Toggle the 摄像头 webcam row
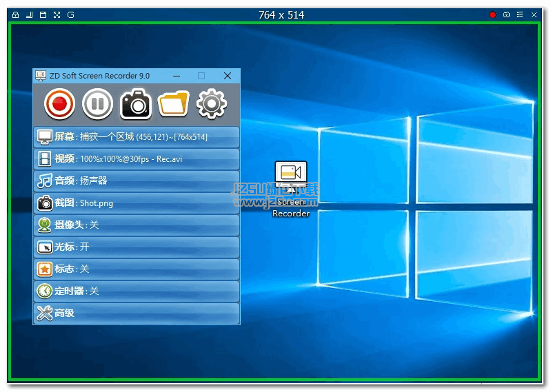Image resolution: width=551 pixels, height=392 pixels. coord(137,225)
